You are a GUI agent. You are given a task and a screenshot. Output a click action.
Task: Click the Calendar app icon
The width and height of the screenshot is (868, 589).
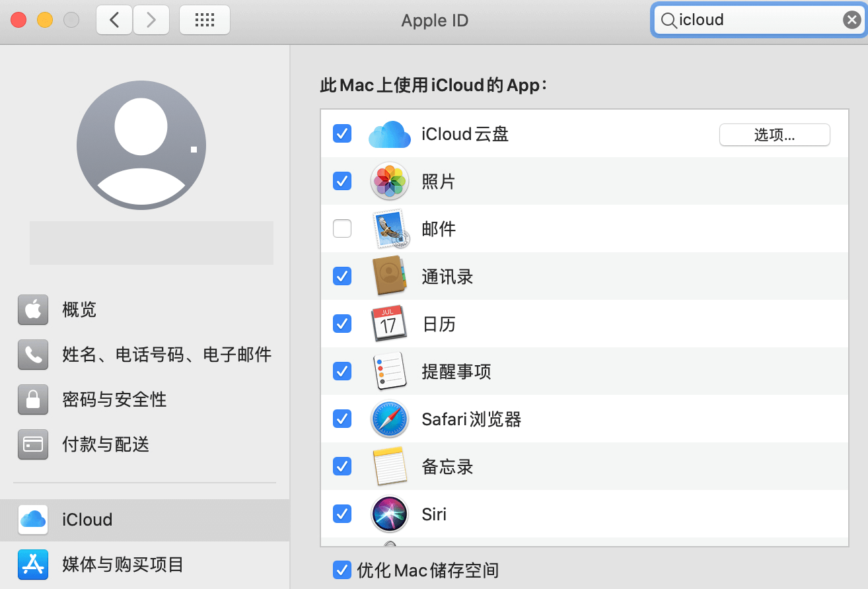390,324
